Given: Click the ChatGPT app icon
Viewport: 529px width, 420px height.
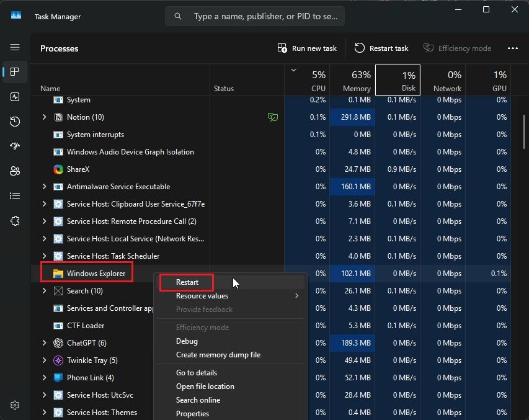Looking at the screenshot, I should (x=58, y=343).
